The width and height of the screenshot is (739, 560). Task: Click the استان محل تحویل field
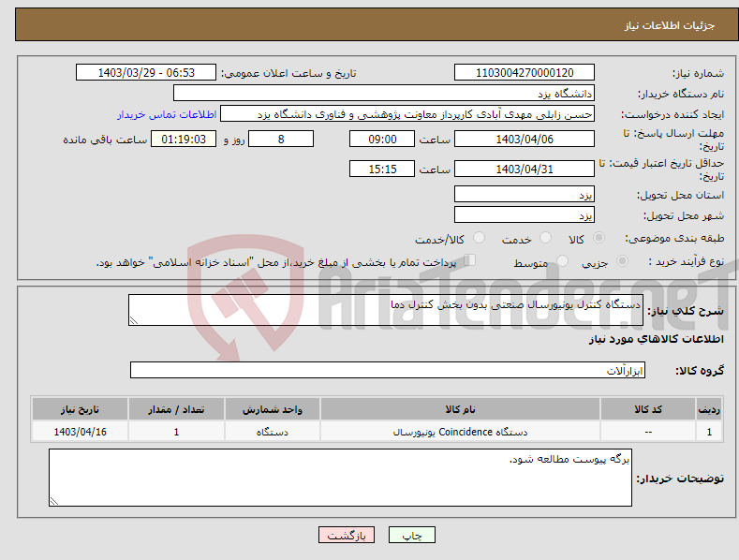(525, 194)
